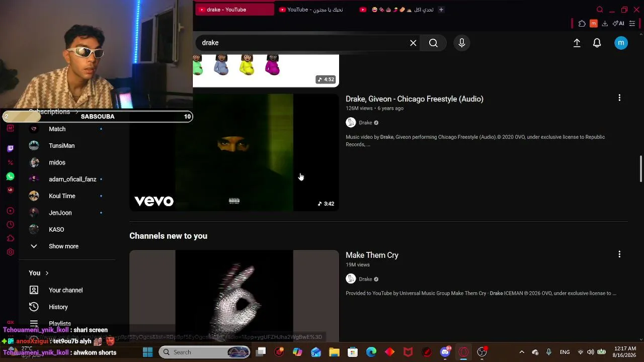Open browser extensions icon

582,23
